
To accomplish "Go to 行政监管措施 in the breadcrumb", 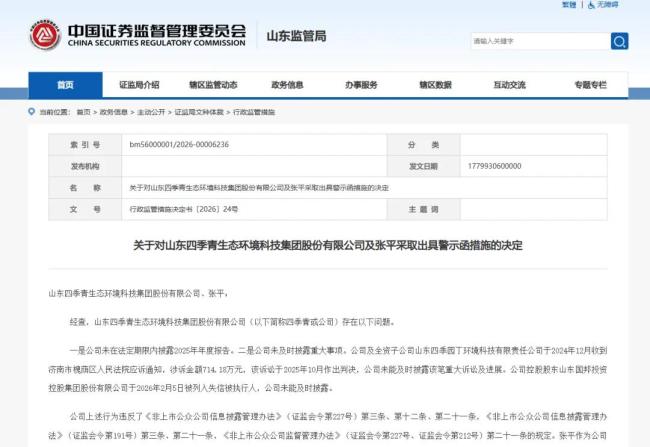I will (x=254, y=112).
